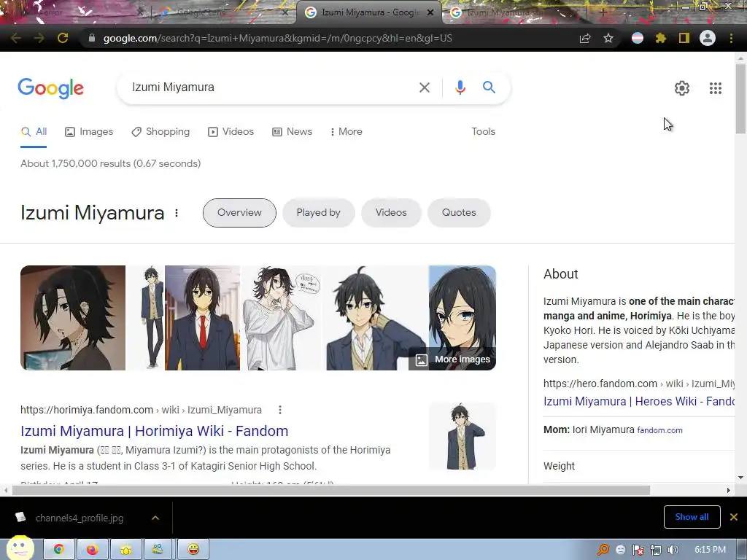Open the Tools search options
This screenshot has height=560, width=747.
[483, 131]
